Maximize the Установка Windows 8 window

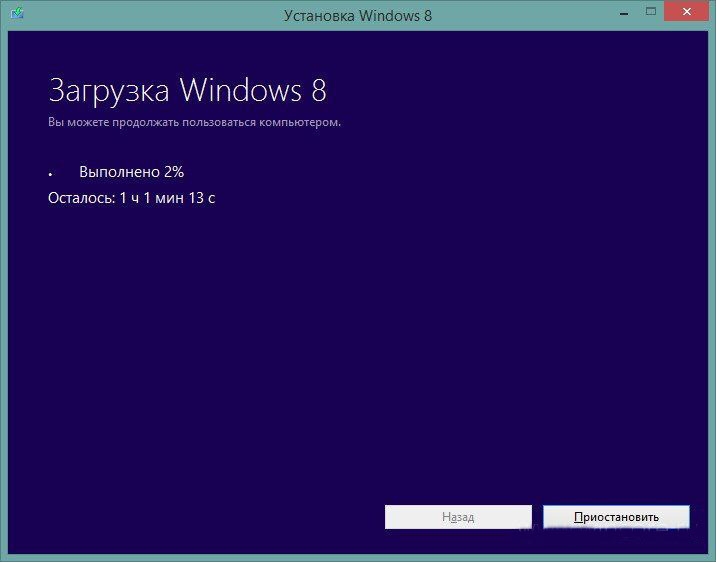(651, 13)
